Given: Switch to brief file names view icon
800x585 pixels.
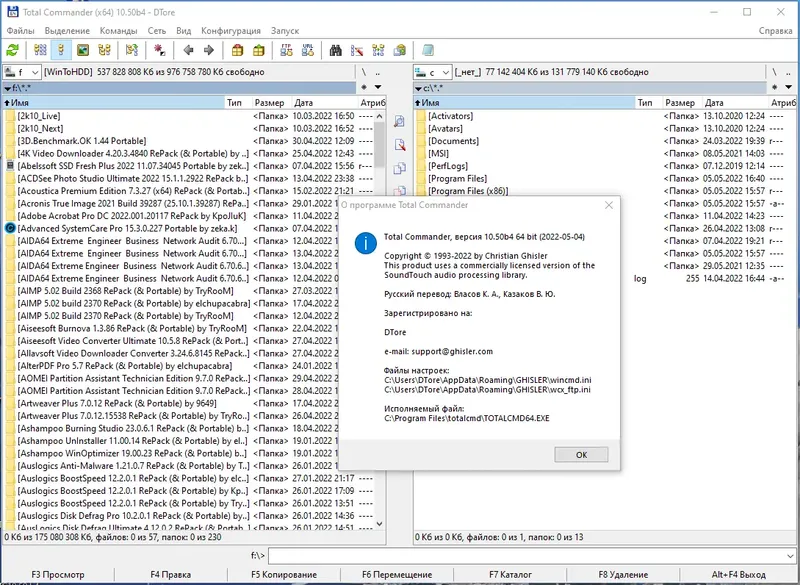Looking at the screenshot, I should [40, 50].
